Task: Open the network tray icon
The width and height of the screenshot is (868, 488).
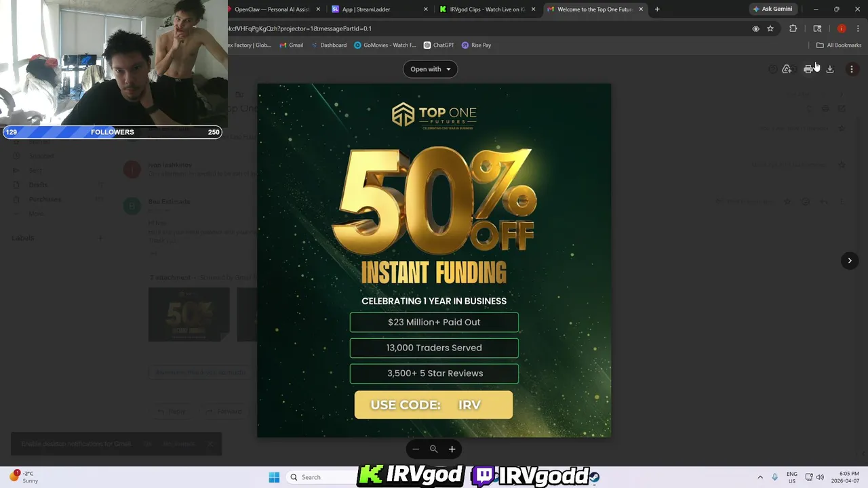Action: (809, 477)
